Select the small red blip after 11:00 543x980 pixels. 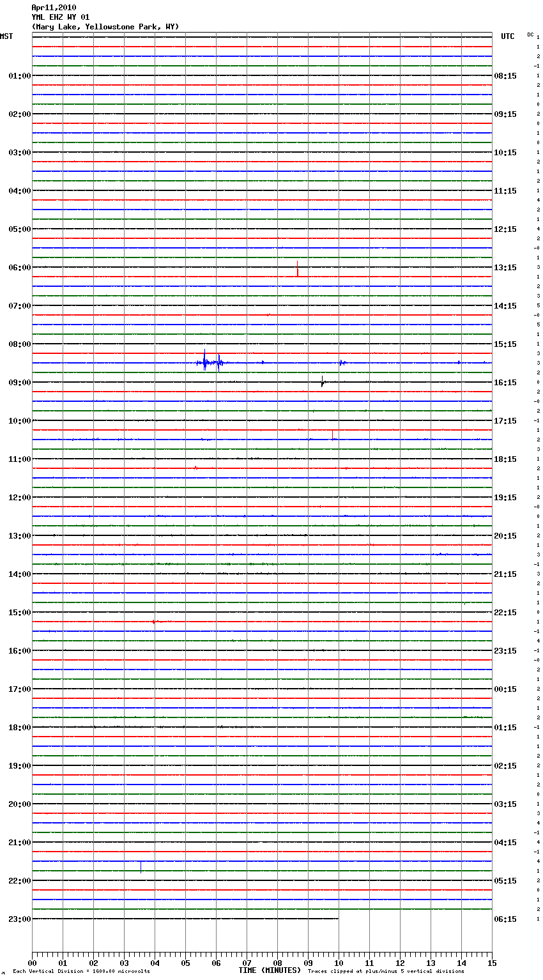[x=195, y=468]
